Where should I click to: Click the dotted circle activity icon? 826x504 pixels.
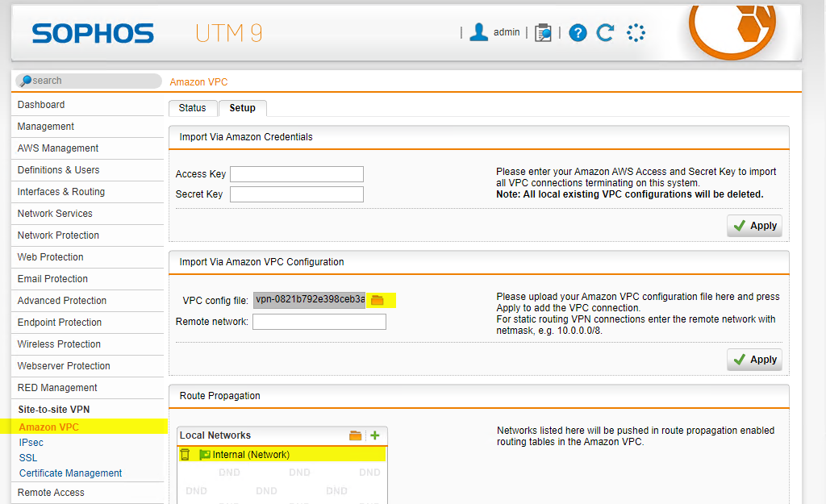pyautogui.click(x=636, y=33)
